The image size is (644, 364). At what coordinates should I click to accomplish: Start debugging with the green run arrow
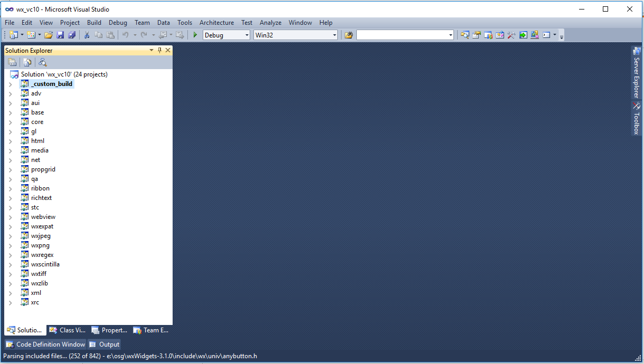coord(195,35)
